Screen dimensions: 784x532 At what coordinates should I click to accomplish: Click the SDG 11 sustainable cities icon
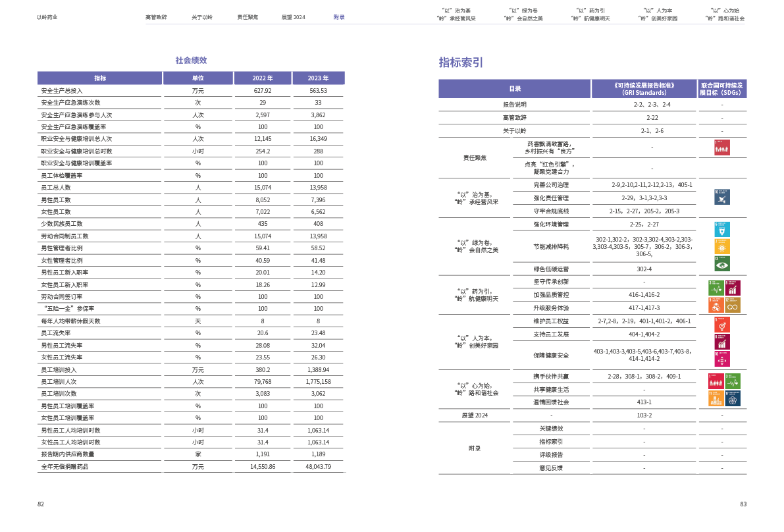[715, 398]
